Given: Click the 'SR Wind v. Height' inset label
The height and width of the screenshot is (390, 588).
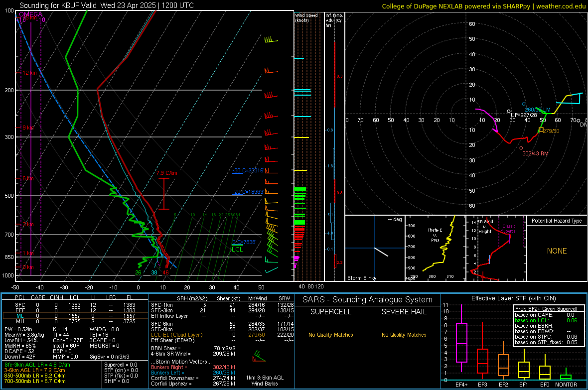Looking at the screenshot, I should pos(485,227).
